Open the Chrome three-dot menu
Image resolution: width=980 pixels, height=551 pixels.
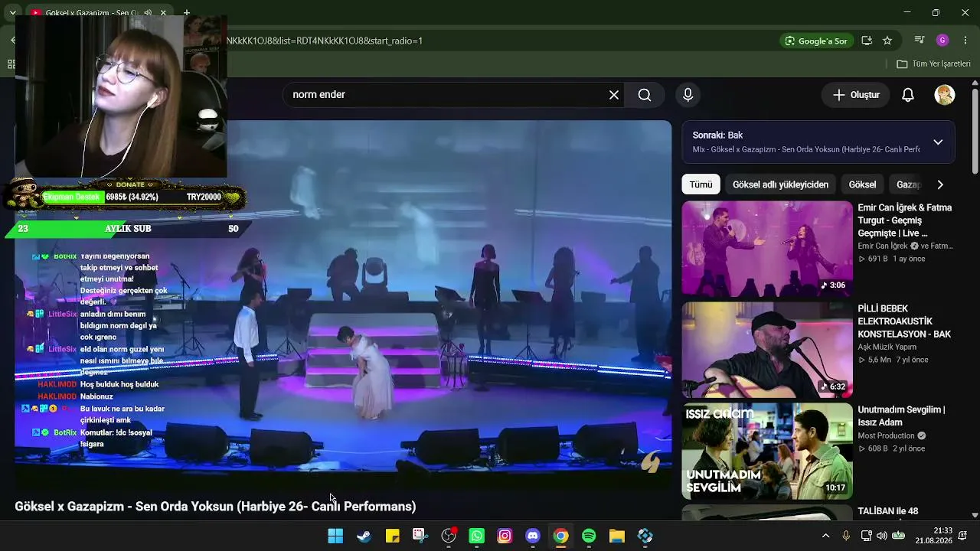coord(965,41)
